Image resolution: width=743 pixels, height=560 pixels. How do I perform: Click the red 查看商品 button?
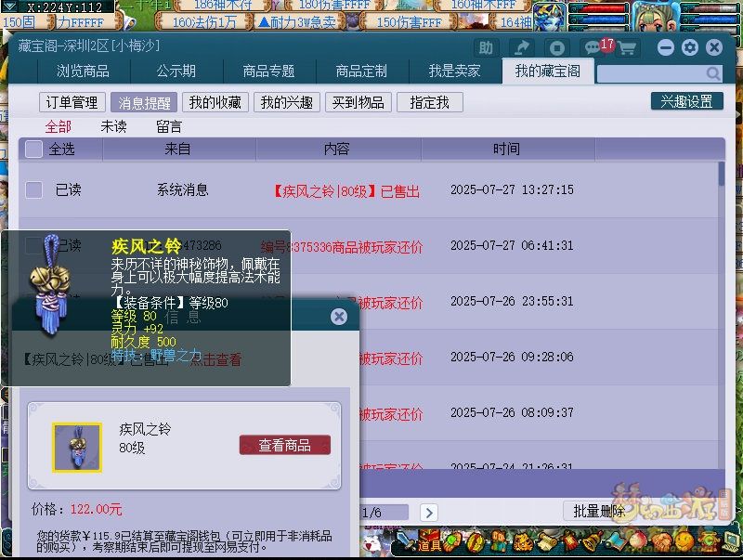[x=285, y=446]
